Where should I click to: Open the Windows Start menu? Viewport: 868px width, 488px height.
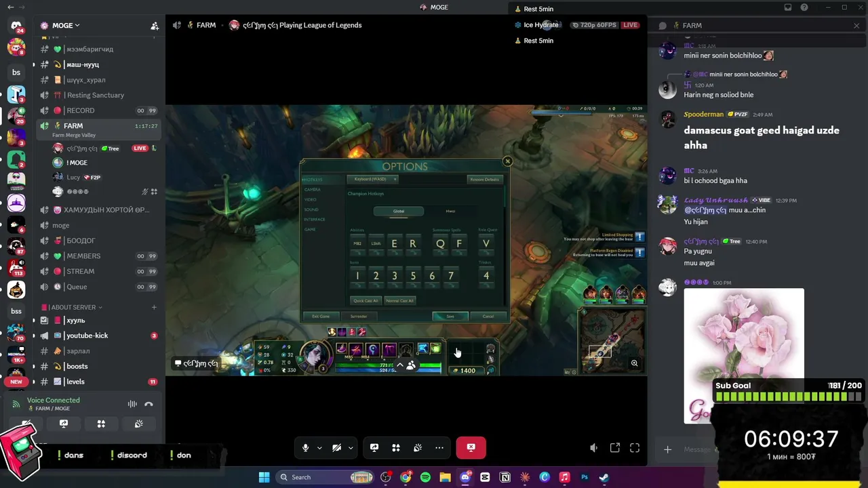coord(264,477)
